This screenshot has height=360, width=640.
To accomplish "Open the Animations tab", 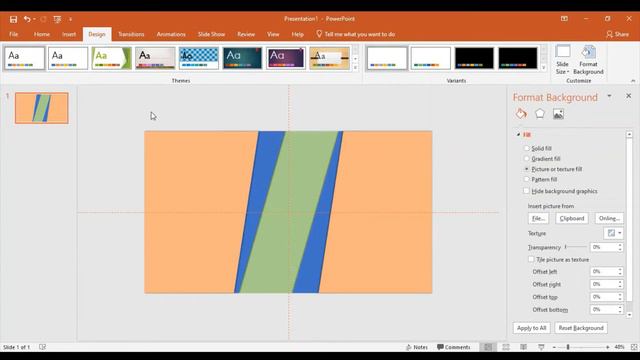I will [x=171, y=34].
